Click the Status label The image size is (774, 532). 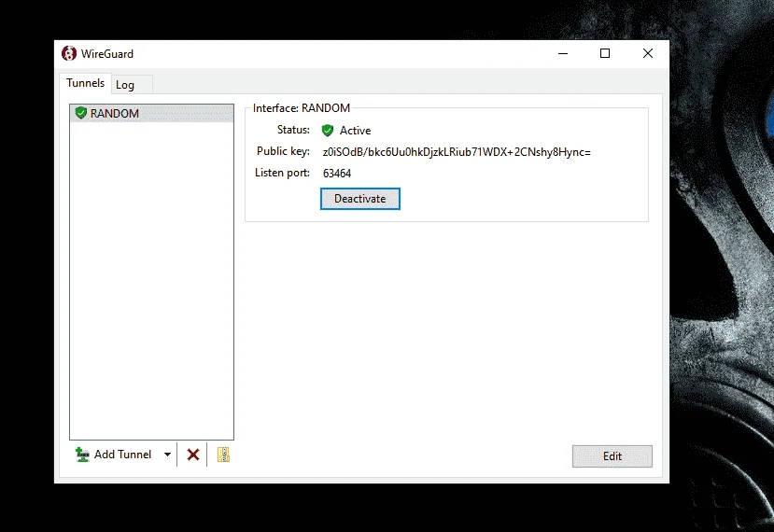(x=293, y=130)
